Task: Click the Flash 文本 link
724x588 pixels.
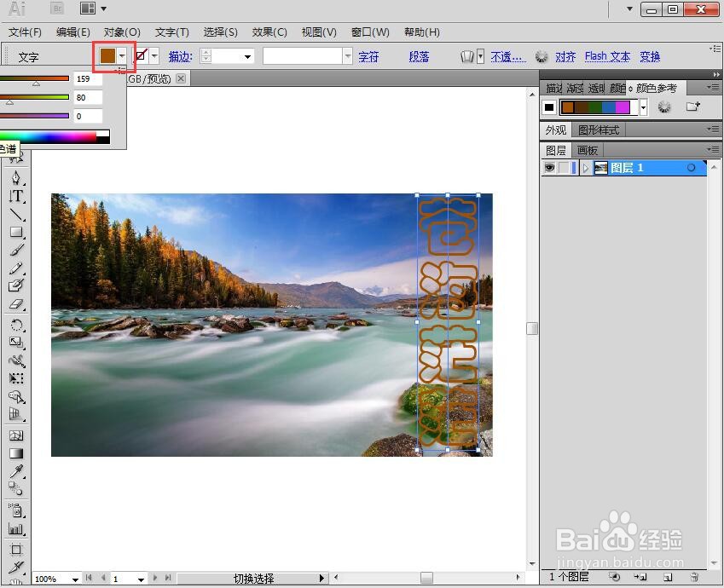Action: [x=608, y=57]
